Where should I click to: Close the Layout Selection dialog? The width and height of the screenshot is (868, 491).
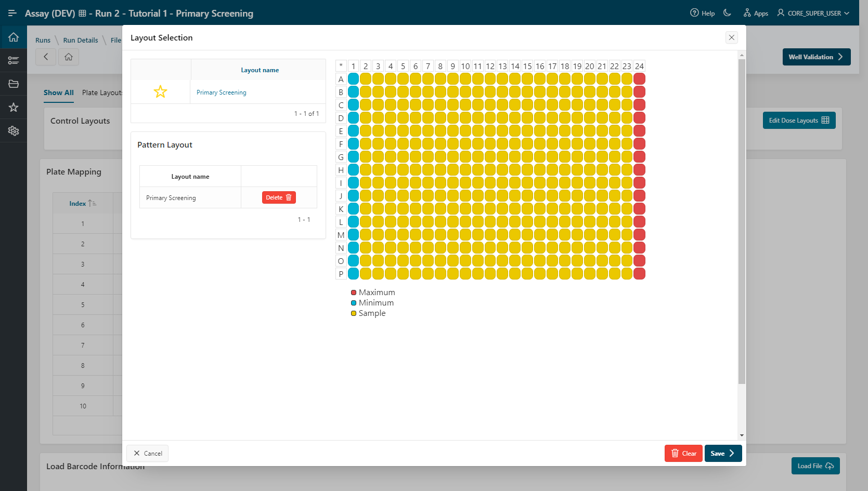click(732, 37)
